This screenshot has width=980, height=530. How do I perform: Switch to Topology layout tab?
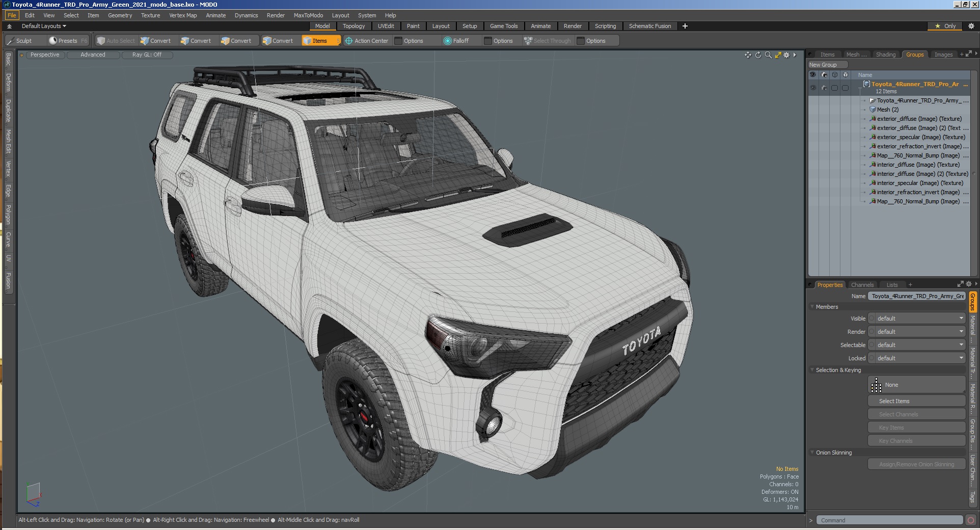coord(353,26)
